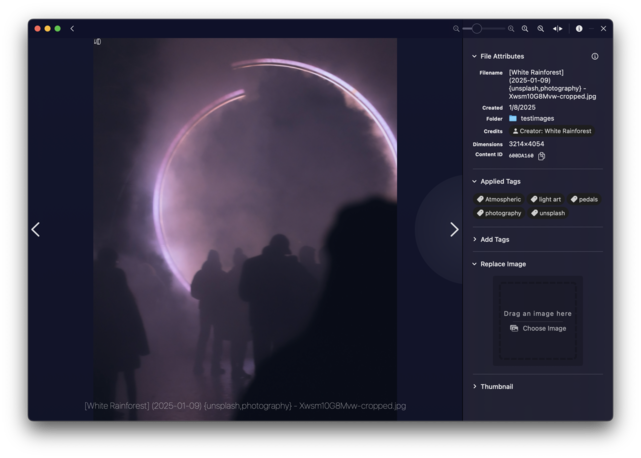
Task: Click the zoom-in magnifier beside slider
Action: coord(511,29)
